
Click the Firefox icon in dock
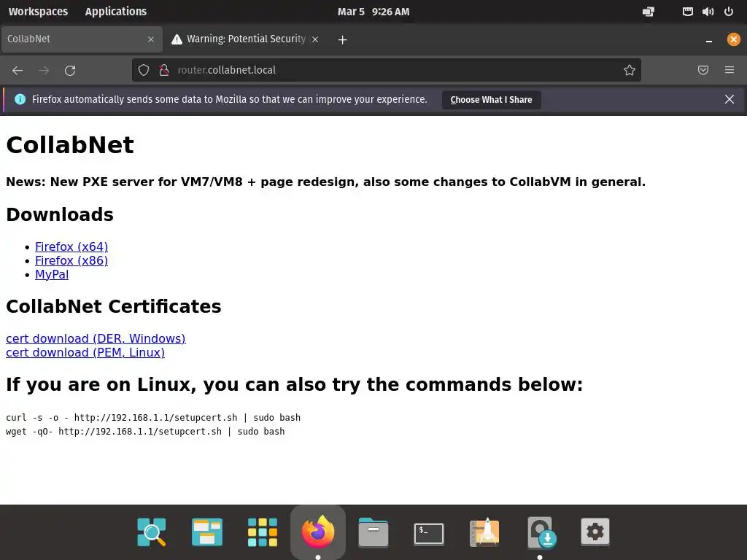tap(318, 531)
